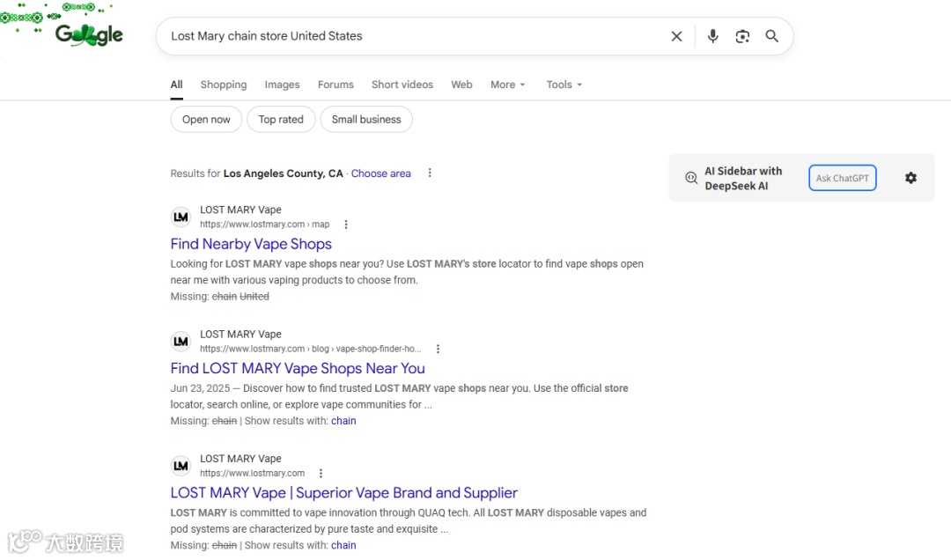Show results with chain under blog result
The image size is (951, 560).
coord(343,421)
